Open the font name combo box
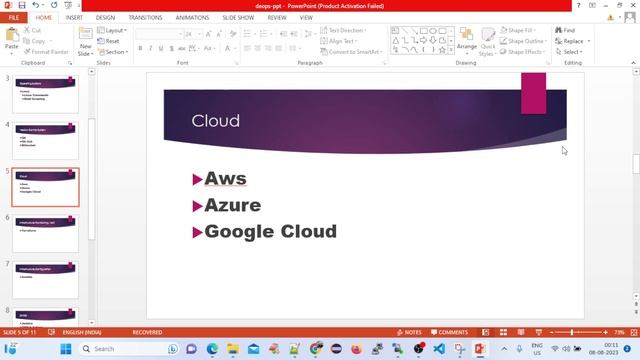Image resolution: width=640 pixels, height=360 pixels. 159,34
